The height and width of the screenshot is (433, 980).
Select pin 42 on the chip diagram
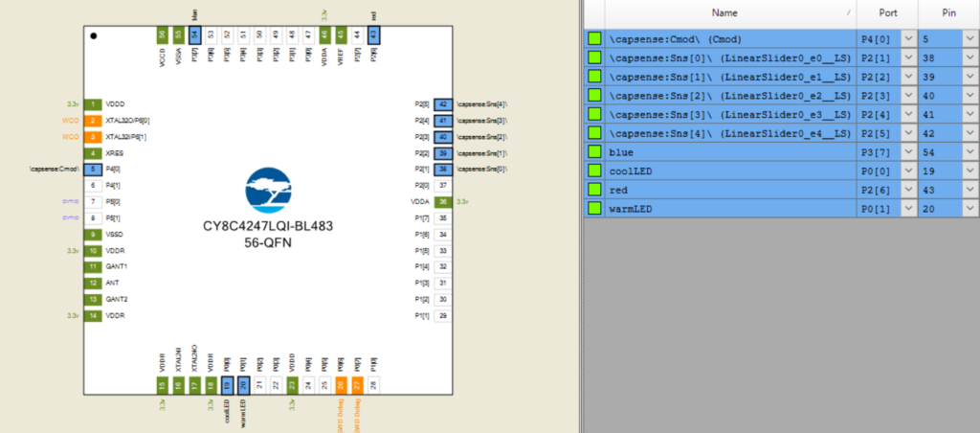point(443,103)
